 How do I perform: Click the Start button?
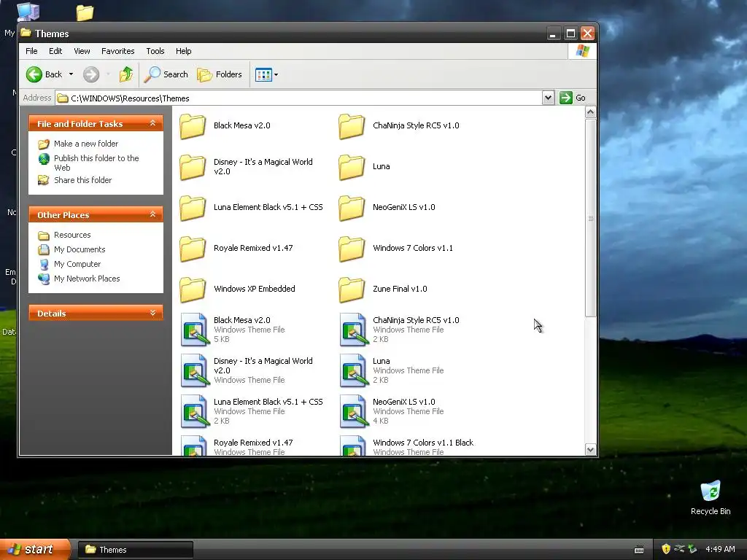point(35,549)
